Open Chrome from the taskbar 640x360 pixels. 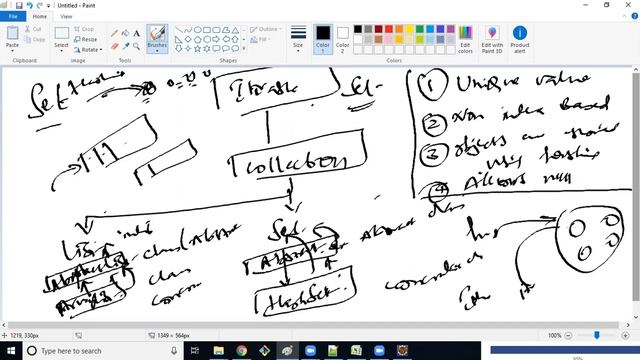[x=242, y=351]
